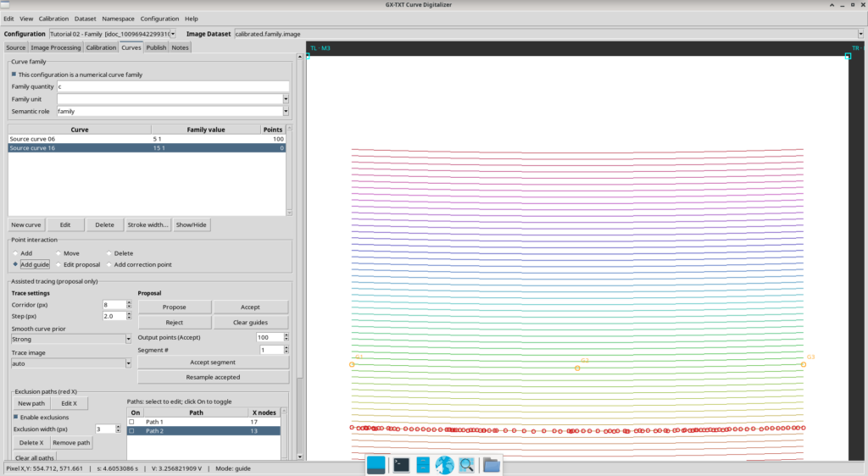Open the web browser globe icon
Screen dimensions: 868x476
coord(444,465)
